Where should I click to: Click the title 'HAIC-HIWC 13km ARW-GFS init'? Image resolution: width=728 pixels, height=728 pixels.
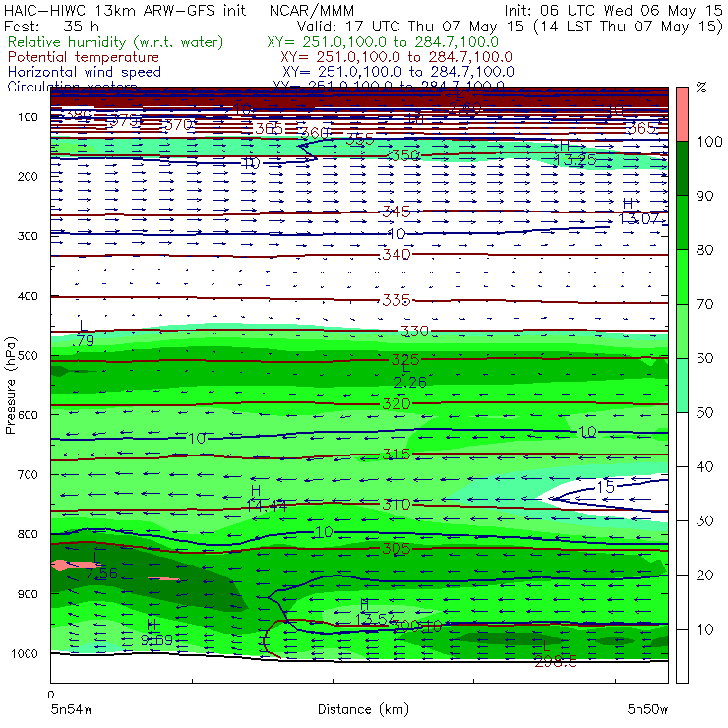(124, 10)
